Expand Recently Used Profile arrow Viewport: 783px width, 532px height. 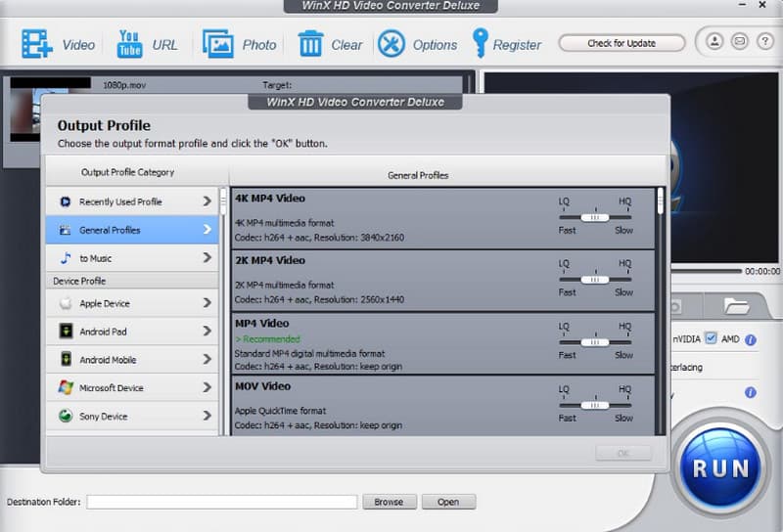coord(207,201)
